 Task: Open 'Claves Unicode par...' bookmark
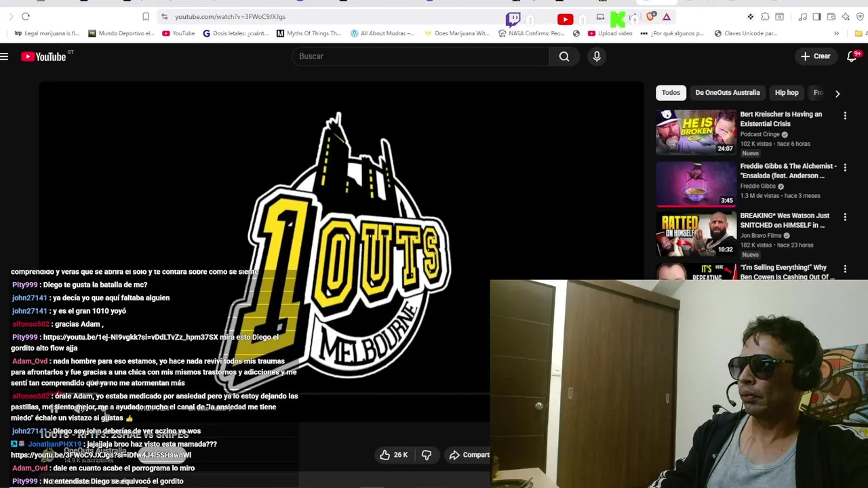click(746, 33)
